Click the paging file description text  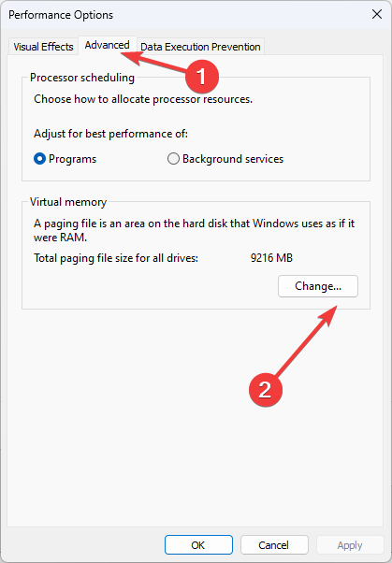tap(194, 230)
